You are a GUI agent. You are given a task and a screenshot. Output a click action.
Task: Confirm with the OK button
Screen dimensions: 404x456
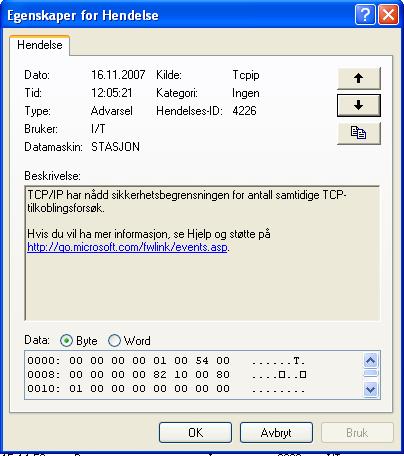click(x=195, y=433)
